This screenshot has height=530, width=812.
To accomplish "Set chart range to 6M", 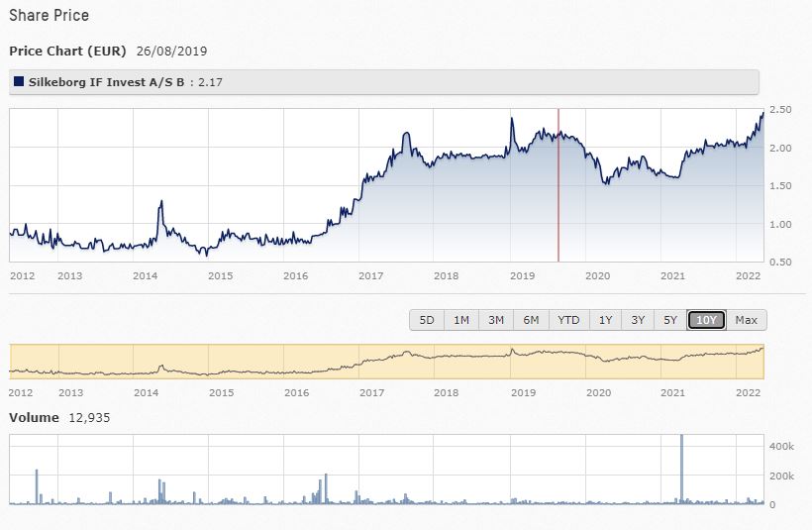I will pyautogui.click(x=531, y=320).
